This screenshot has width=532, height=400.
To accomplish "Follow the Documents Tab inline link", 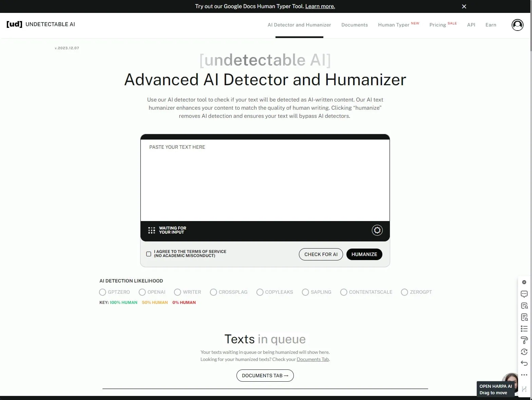I will 313,359.
